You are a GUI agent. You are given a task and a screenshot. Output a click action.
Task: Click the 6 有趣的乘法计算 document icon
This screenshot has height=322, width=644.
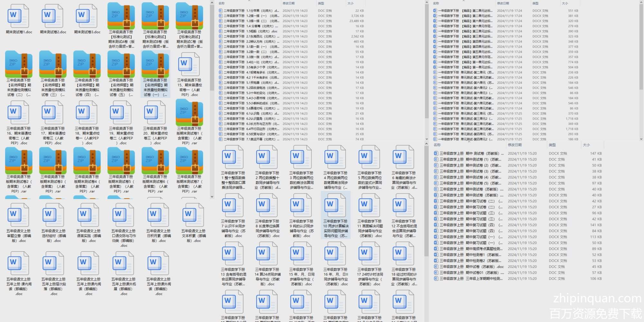(x=403, y=157)
